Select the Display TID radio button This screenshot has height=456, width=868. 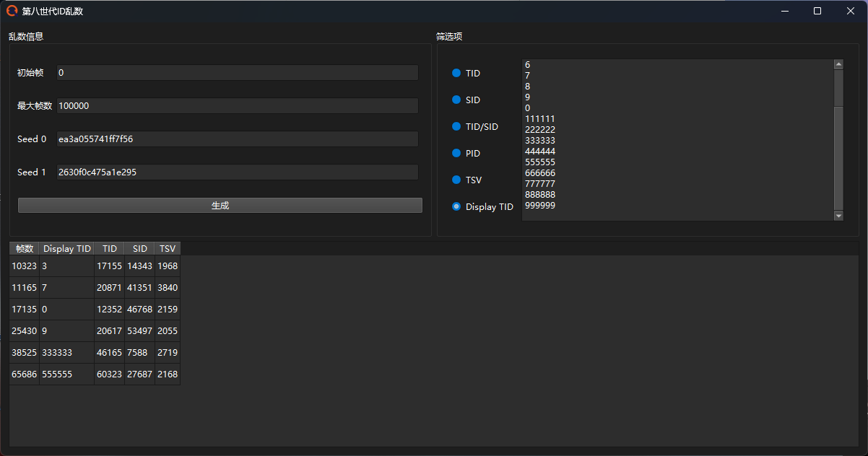pyautogui.click(x=456, y=207)
